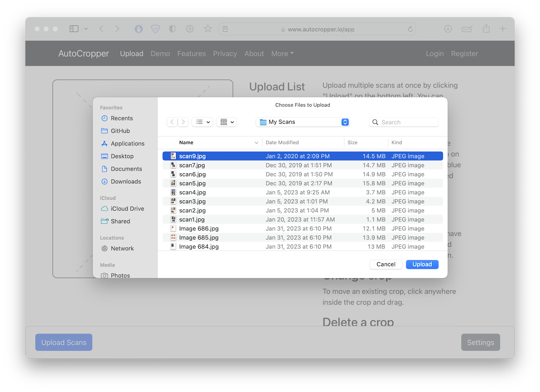
Task: Go back in the file dialog
Action: click(x=172, y=122)
